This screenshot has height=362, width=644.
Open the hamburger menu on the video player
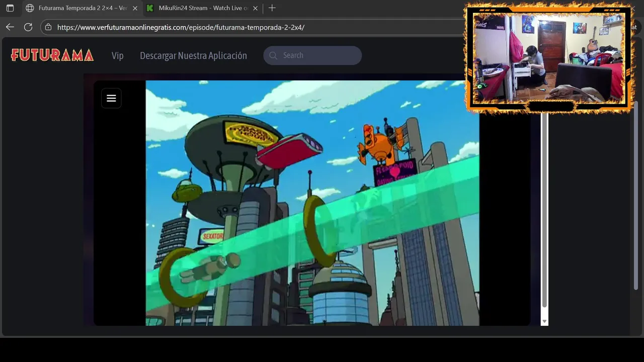(x=111, y=98)
